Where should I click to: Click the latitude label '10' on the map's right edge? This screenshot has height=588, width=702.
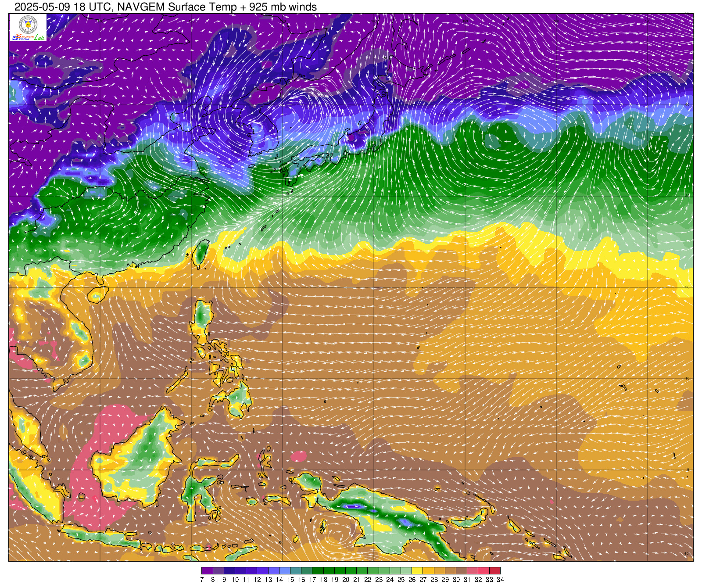pos(687,378)
